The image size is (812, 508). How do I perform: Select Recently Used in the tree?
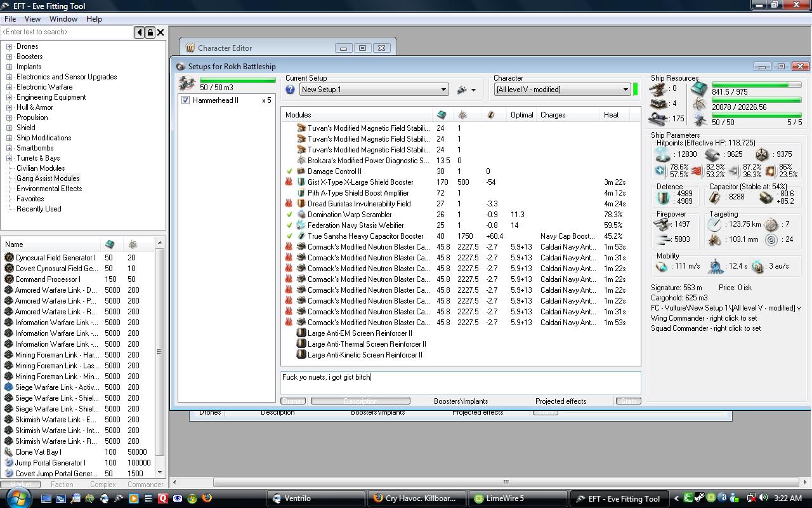coord(39,209)
